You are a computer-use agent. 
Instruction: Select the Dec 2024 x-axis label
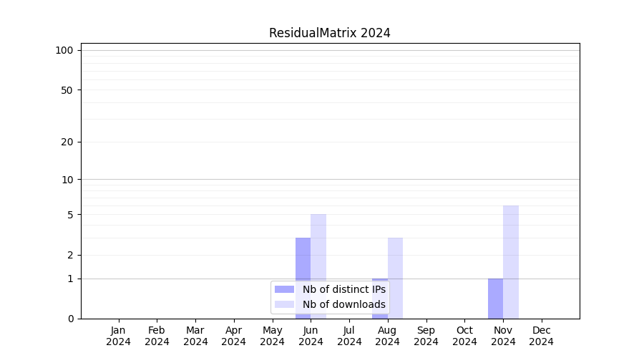(x=541, y=336)
